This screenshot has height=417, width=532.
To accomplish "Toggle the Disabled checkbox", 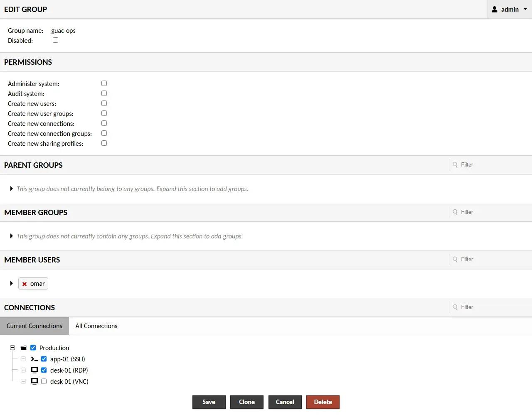I will tap(55, 40).
